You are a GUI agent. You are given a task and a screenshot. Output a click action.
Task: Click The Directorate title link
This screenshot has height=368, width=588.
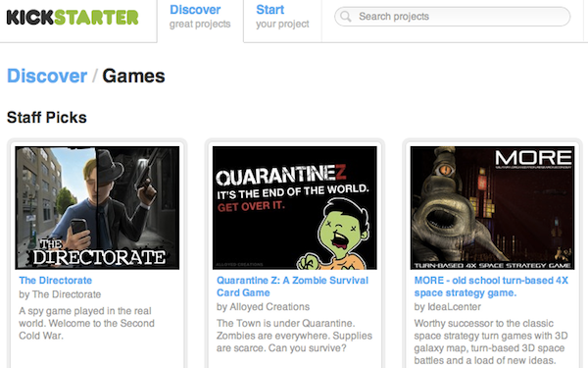(56, 281)
